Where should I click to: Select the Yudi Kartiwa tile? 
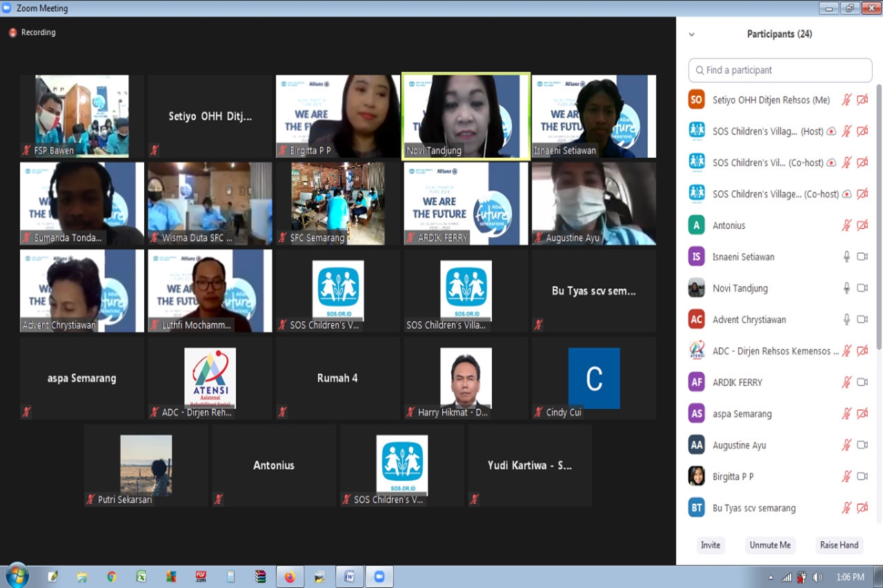530,465
